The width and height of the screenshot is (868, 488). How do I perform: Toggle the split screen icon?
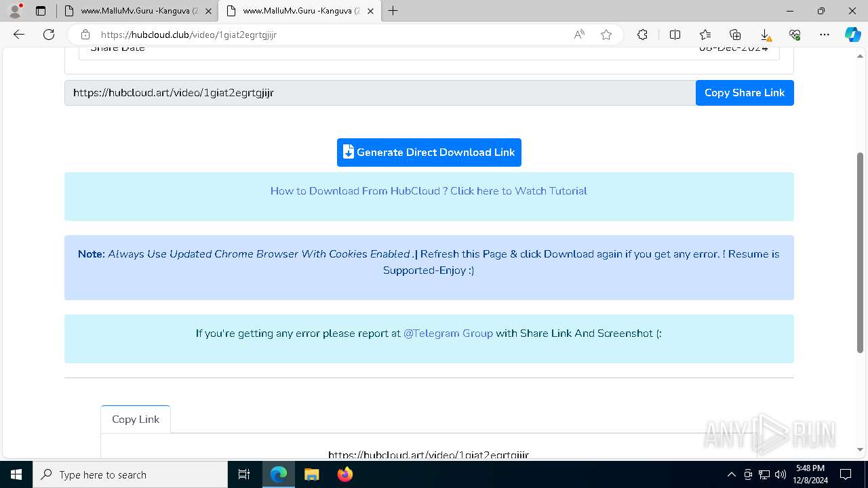coord(675,35)
